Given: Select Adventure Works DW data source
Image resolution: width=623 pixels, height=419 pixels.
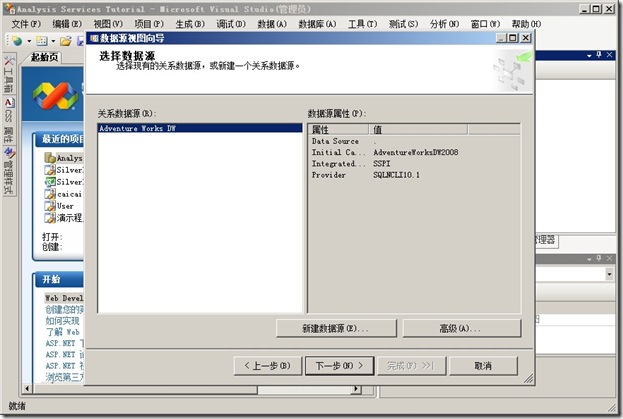Looking at the screenshot, I should (x=200, y=128).
